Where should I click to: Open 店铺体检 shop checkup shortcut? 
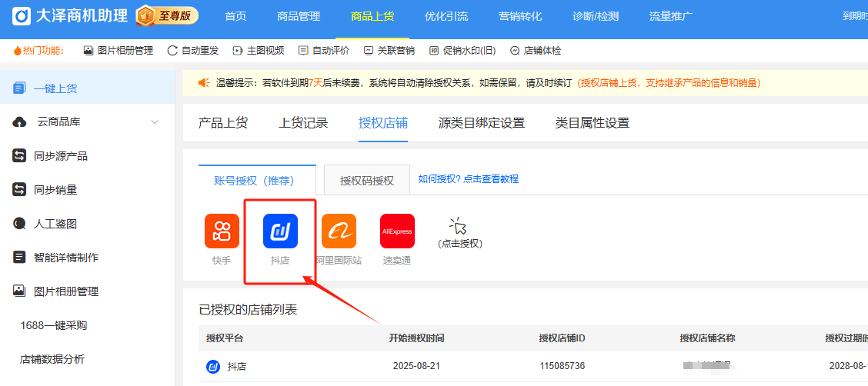point(536,51)
